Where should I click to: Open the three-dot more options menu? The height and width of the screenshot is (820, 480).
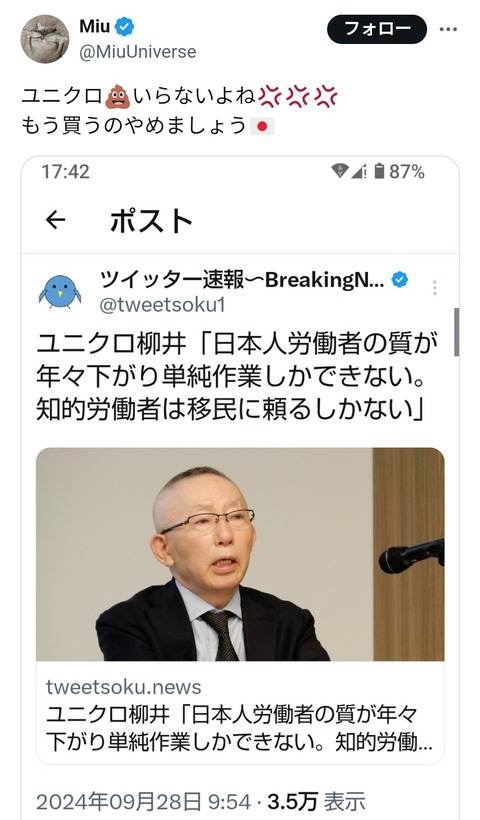(x=448, y=29)
